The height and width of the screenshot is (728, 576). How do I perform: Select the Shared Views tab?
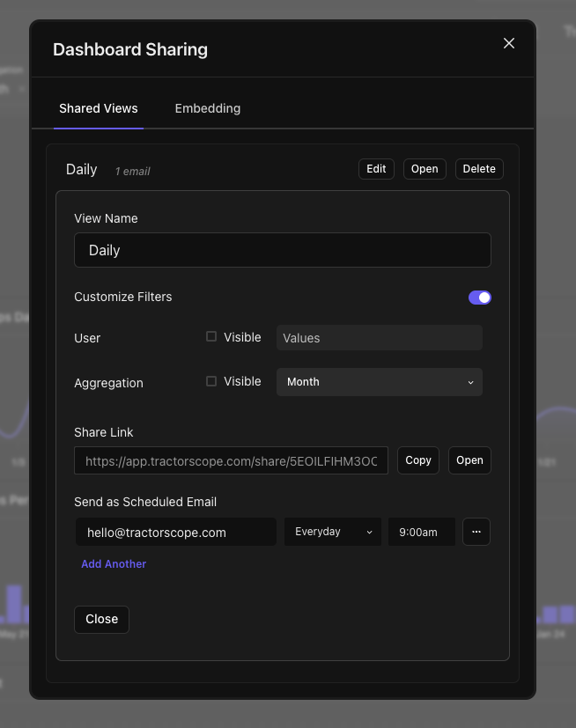[98, 108]
